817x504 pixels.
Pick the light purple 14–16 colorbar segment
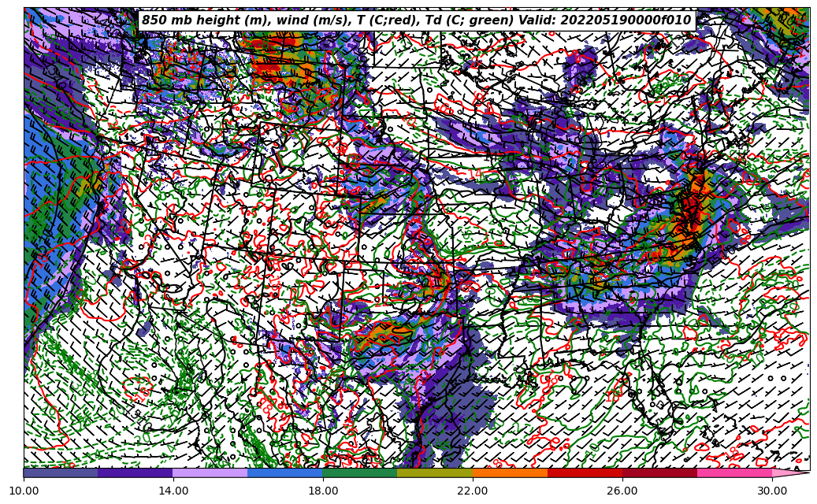pyautogui.click(x=210, y=472)
